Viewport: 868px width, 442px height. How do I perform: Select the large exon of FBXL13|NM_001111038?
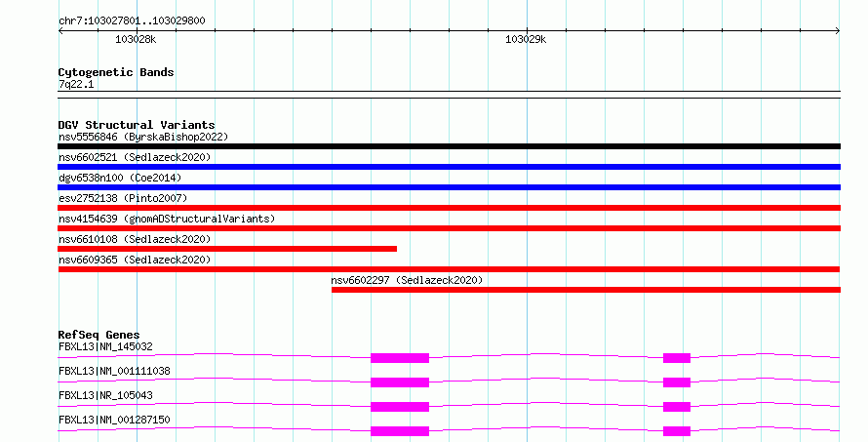tap(400, 382)
